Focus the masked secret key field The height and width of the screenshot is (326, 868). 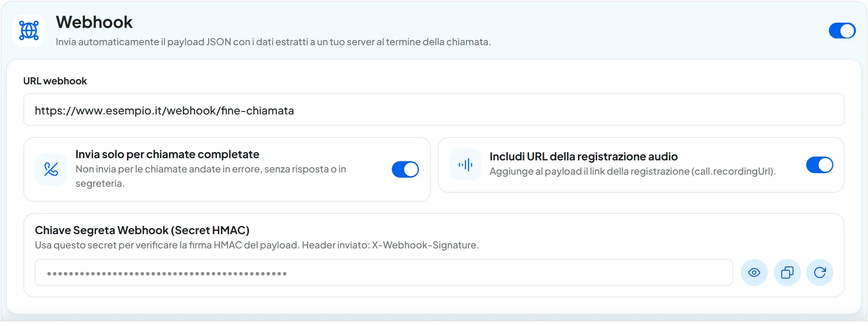(x=384, y=273)
